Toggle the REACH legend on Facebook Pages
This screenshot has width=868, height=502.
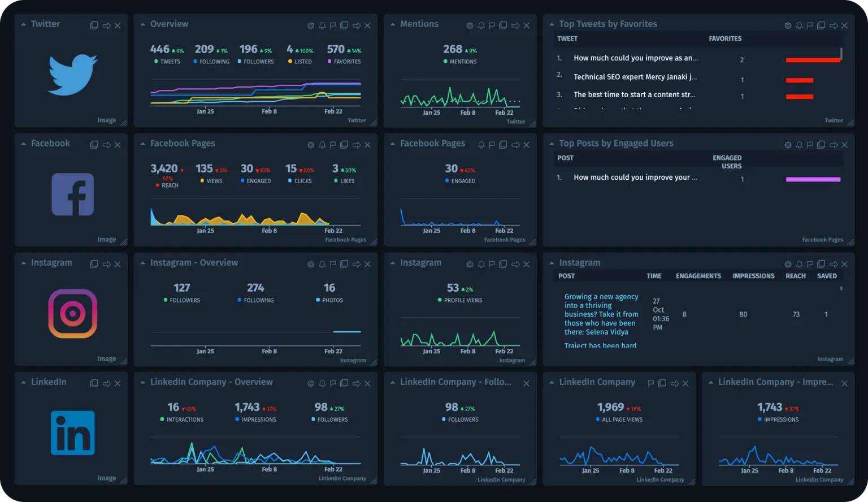pyautogui.click(x=167, y=185)
